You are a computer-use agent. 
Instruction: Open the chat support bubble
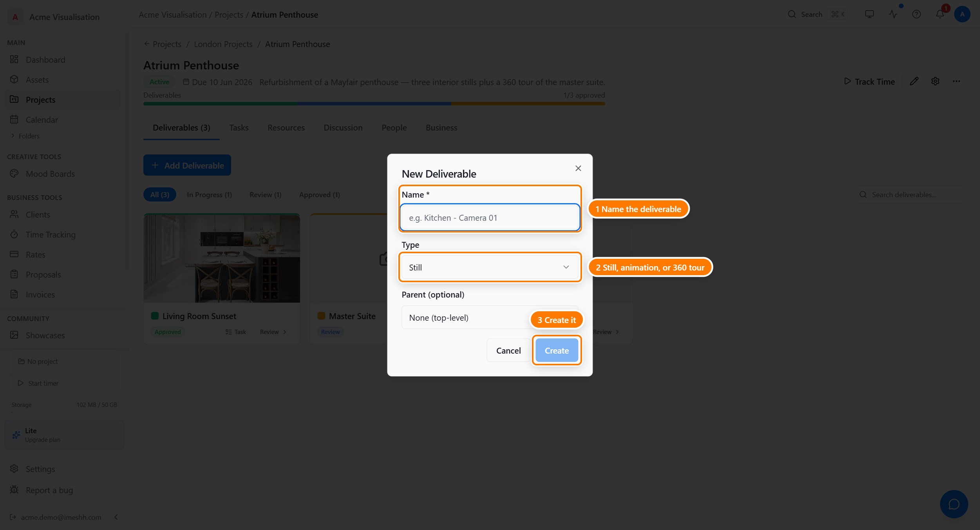954,504
